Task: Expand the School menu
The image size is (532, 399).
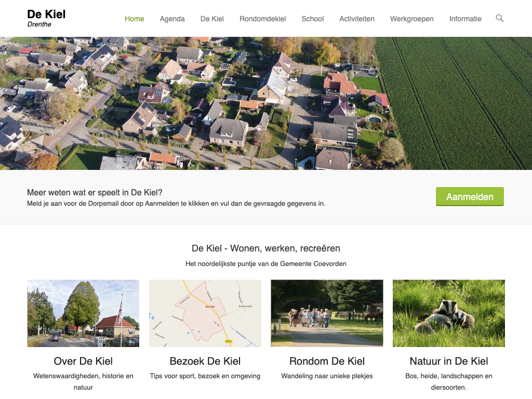Action: point(312,19)
